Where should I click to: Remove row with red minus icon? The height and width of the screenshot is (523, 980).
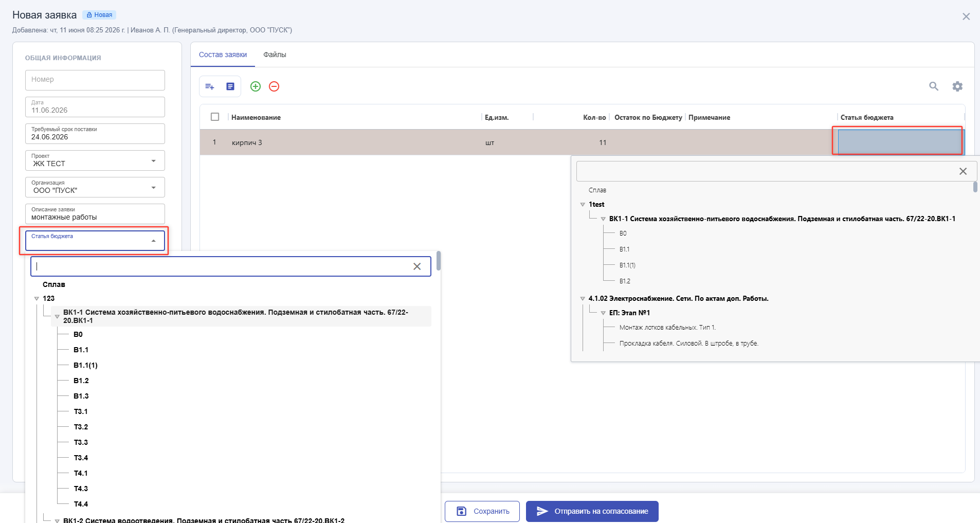tap(274, 86)
